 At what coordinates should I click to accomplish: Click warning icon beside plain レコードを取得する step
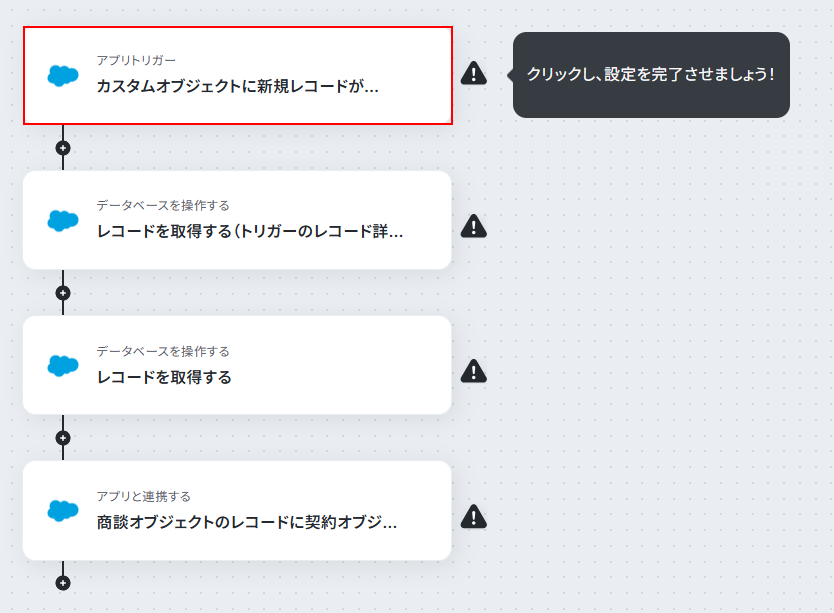click(473, 371)
